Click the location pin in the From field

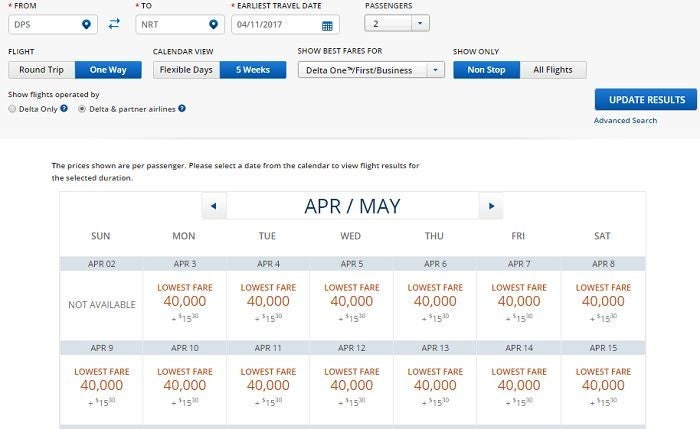(x=87, y=24)
